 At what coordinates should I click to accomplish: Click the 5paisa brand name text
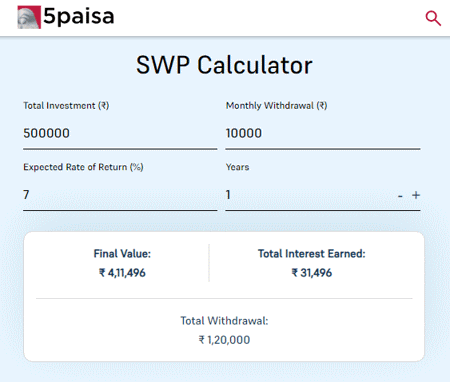pyautogui.click(x=79, y=17)
